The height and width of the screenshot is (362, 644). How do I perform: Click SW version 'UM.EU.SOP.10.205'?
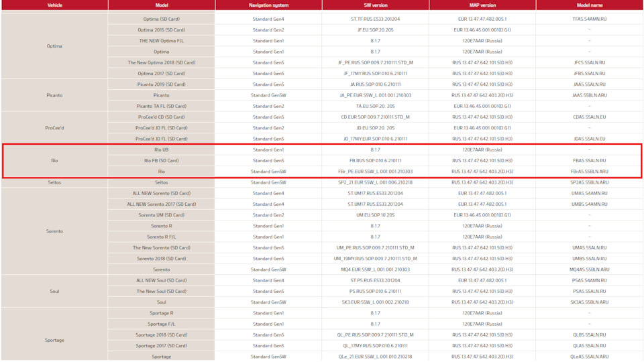376,215
